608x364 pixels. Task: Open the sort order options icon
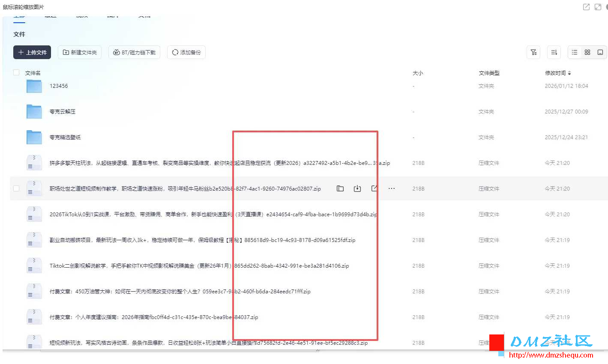coord(554,52)
